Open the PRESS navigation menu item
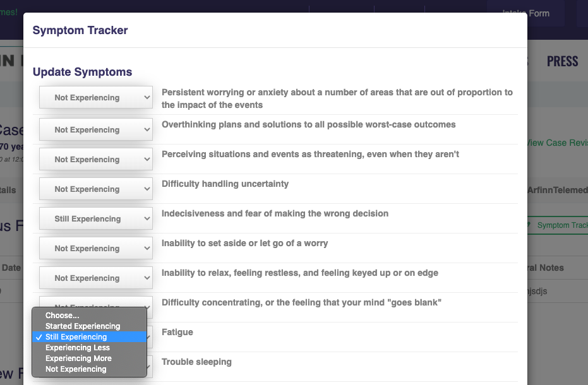 (x=562, y=61)
